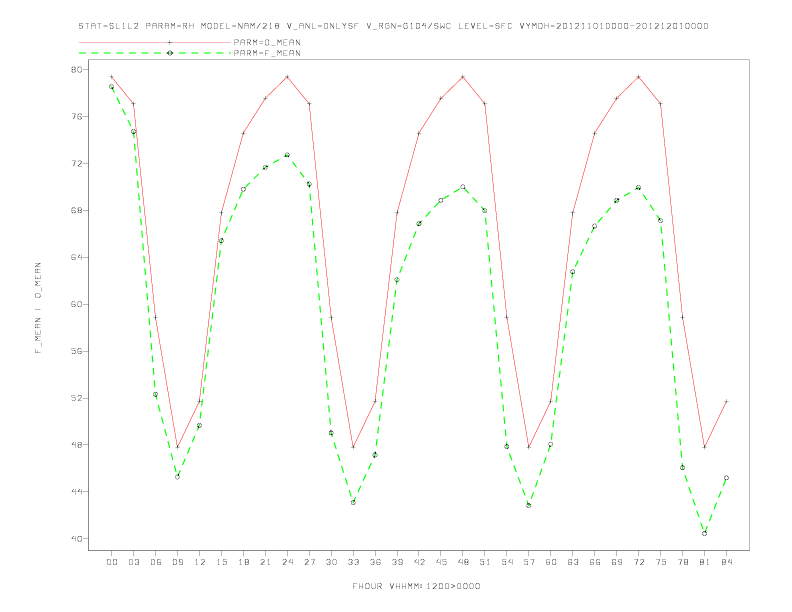This screenshot has height=612, width=792.
Task: Click x-axis tick label 45
Action: (x=441, y=562)
